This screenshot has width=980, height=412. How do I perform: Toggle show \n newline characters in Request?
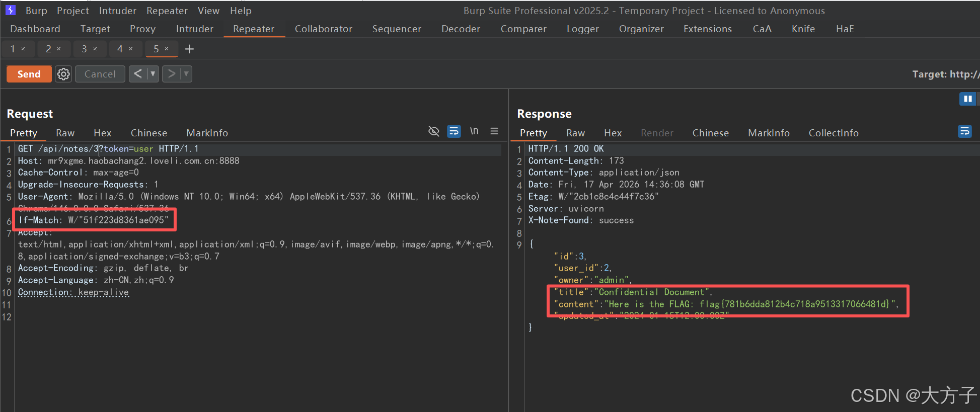click(474, 131)
